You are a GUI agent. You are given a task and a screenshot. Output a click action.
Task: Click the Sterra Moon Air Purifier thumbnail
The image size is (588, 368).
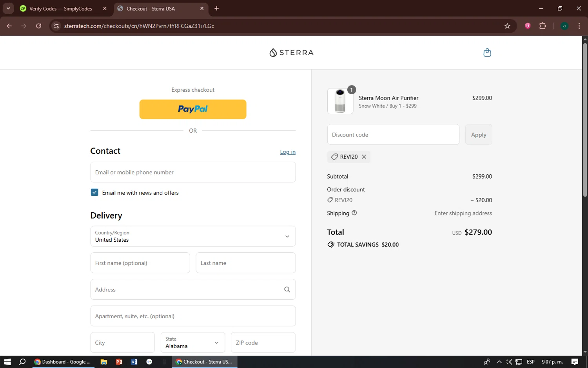tap(340, 101)
